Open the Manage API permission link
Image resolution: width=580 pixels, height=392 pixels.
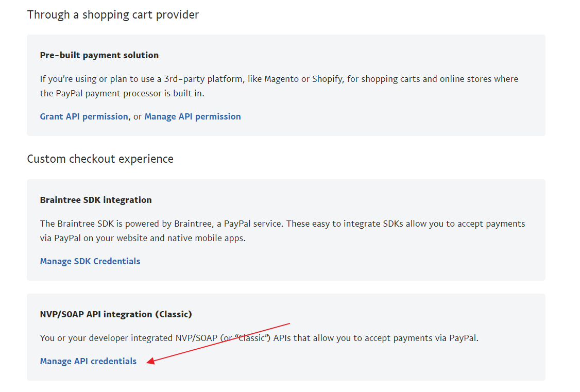(x=192, y=116)
